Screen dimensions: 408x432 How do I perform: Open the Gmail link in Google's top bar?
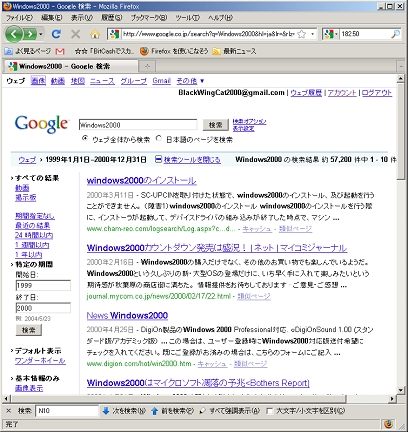pyautogui.click(x=162, y=81)
